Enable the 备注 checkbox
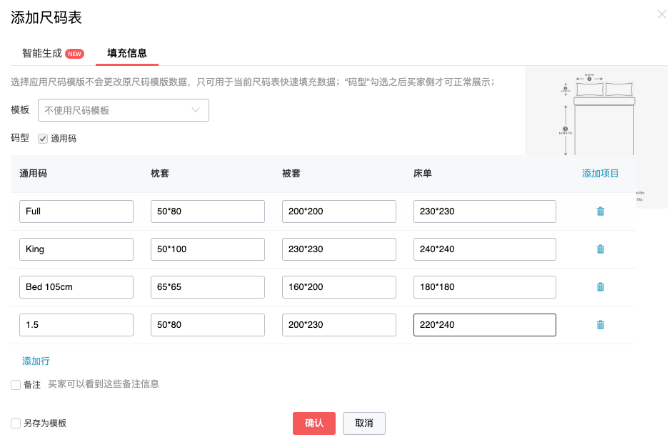The width and height of the screenshot is (672, 440). 15,384
